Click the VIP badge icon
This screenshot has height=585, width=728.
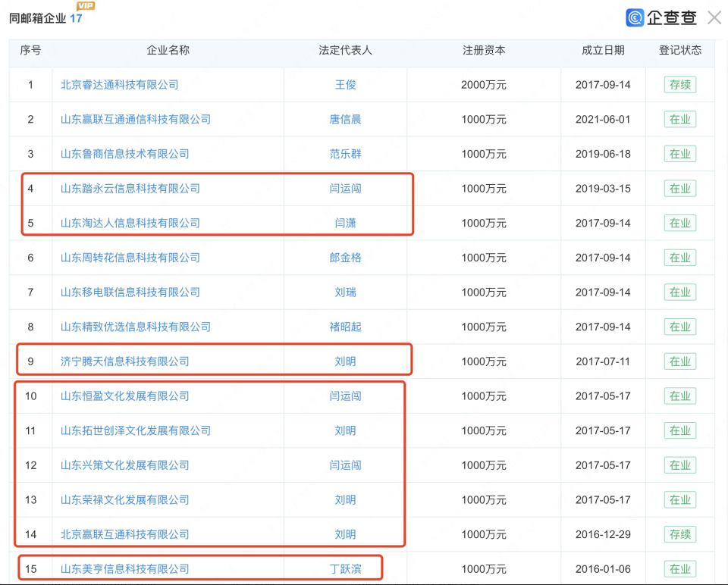pyautogui.click(x=86, y=5)
